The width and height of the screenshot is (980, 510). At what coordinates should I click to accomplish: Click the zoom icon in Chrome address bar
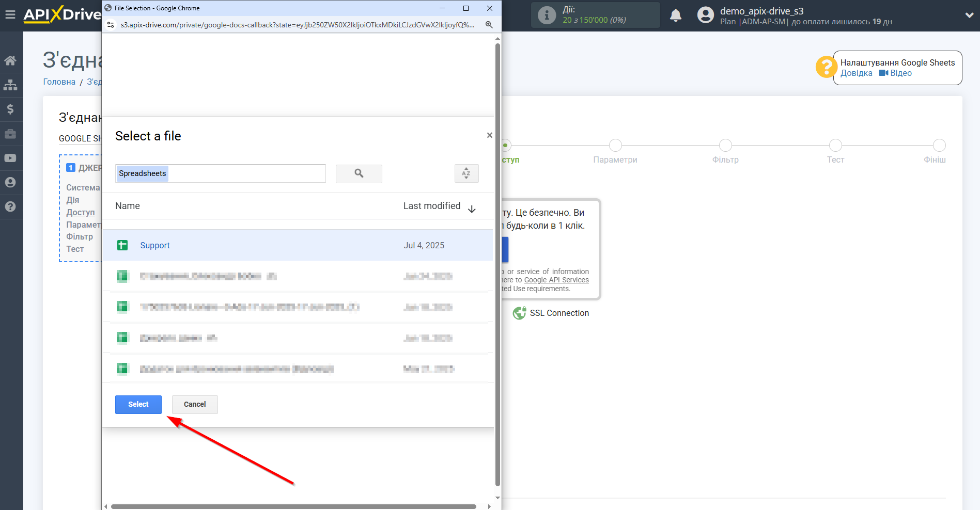489,25
